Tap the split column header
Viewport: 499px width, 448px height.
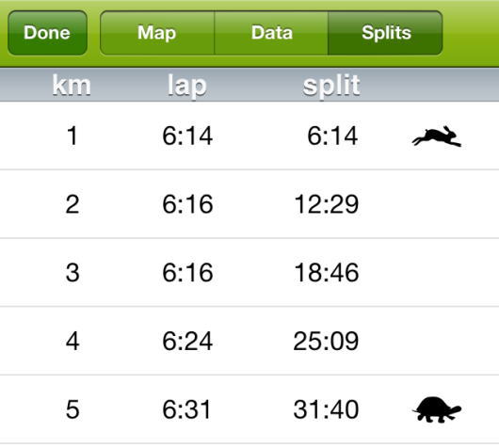tap(331, 86)
